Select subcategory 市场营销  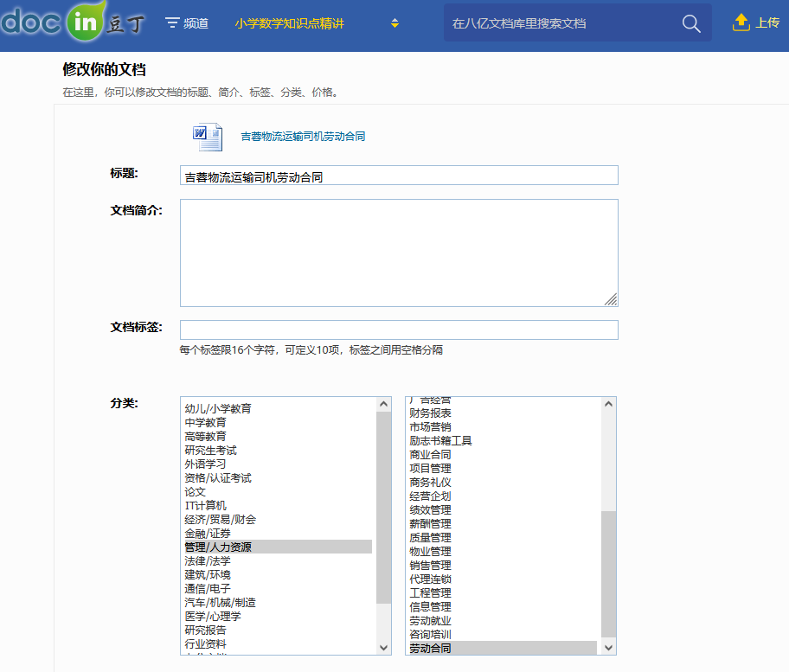pyautogui.click(x=504, y=426)
